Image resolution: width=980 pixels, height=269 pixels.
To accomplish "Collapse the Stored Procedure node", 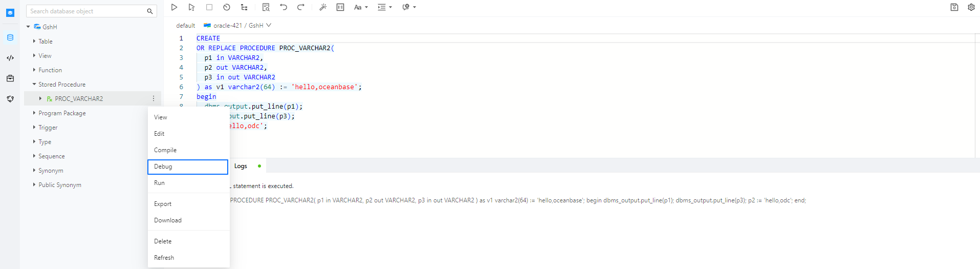I will point(34,84).
